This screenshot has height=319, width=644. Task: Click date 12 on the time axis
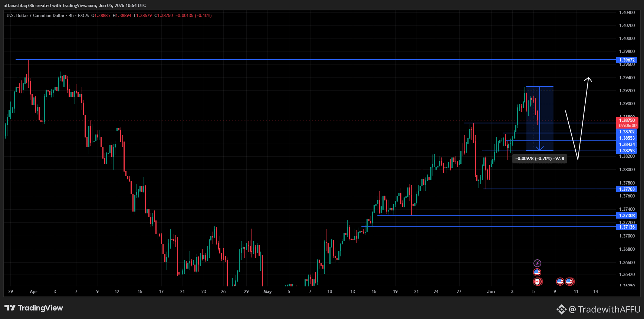pyautogui.click(x=117, y=292)
